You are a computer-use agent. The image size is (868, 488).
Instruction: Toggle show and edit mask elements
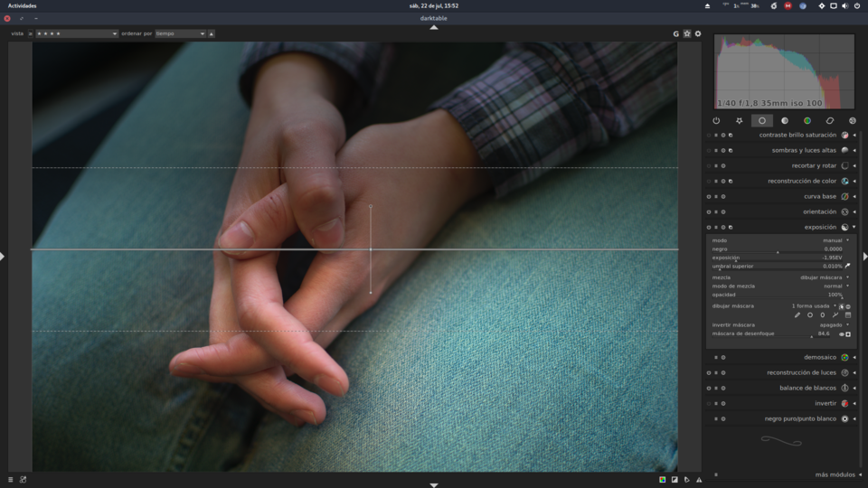coord(842,306)
